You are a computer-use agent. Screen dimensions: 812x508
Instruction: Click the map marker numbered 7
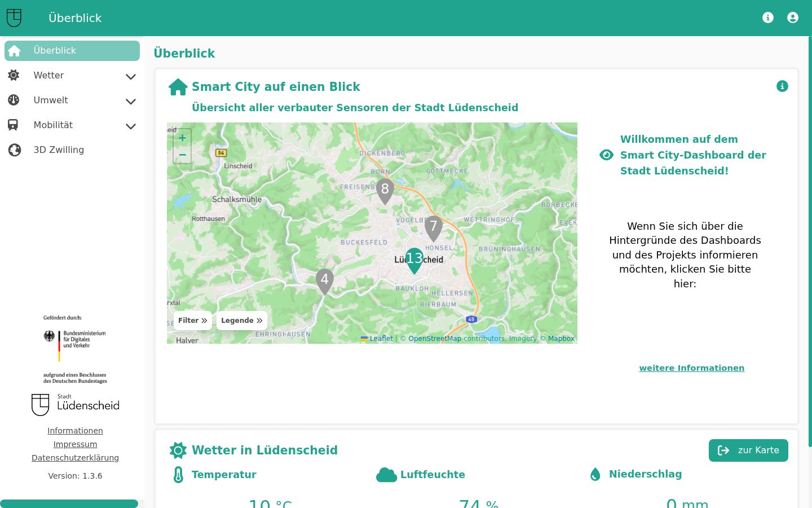click(x=434, y=229)
